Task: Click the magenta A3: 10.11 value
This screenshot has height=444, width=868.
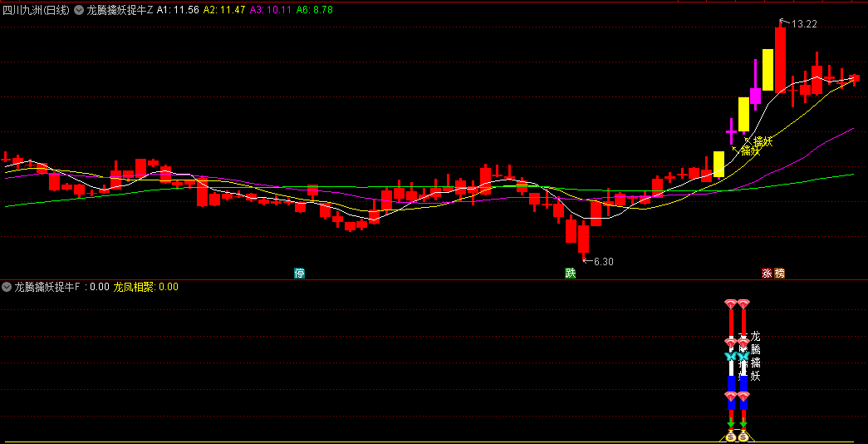Action: point(272,10)
